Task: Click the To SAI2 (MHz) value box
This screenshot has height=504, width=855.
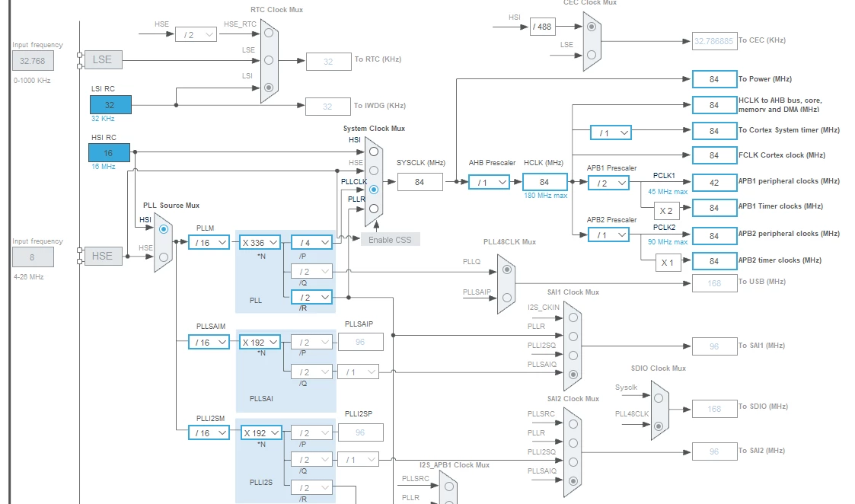Action: coord(714,451)
